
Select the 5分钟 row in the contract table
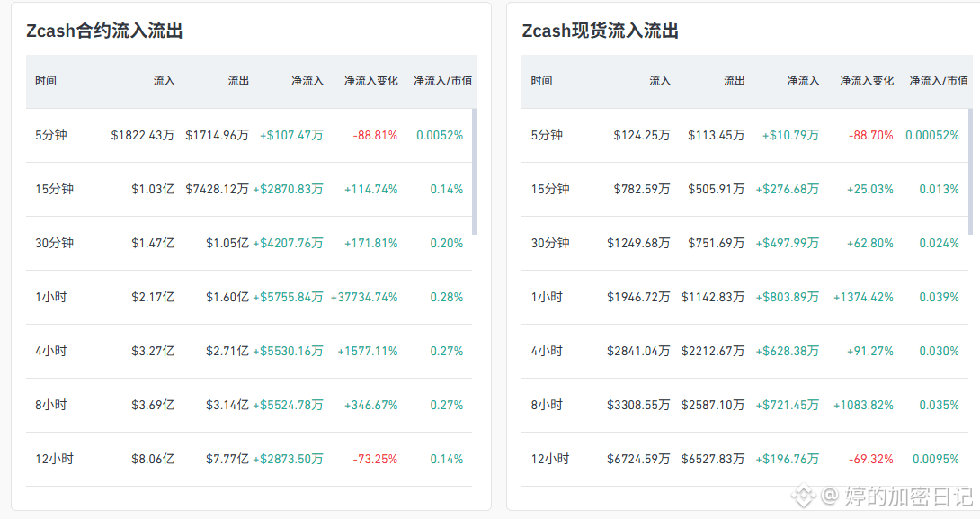point(249,135)
